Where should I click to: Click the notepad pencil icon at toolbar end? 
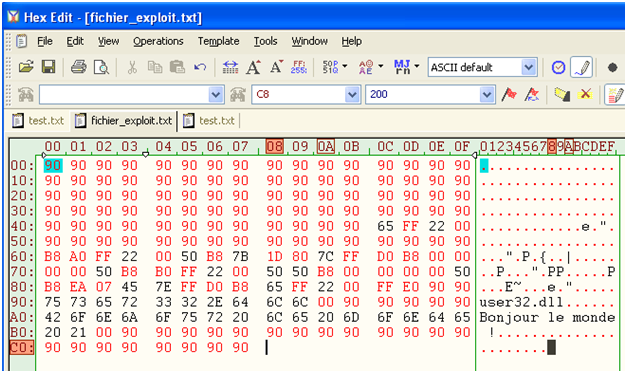pos(615,95)
